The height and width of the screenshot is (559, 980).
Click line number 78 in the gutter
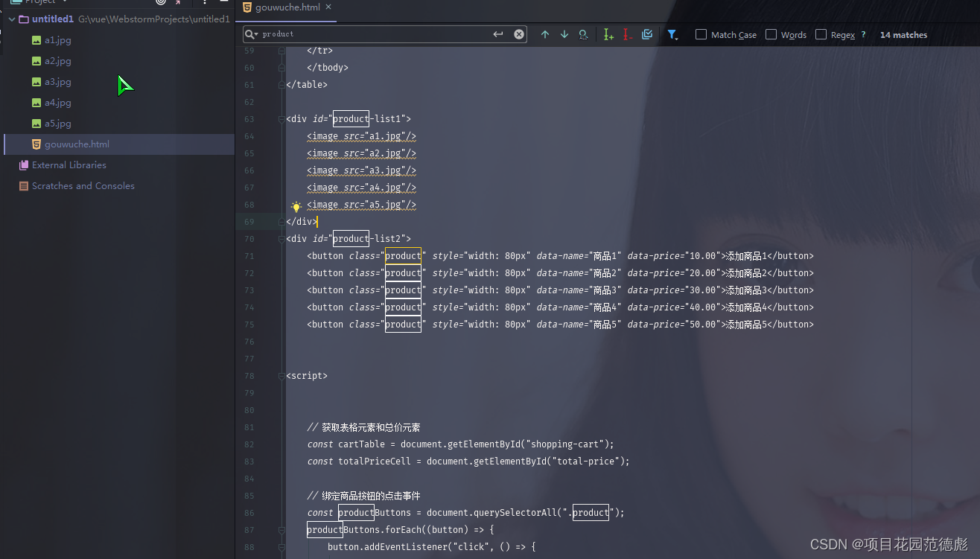pos(249,376)
